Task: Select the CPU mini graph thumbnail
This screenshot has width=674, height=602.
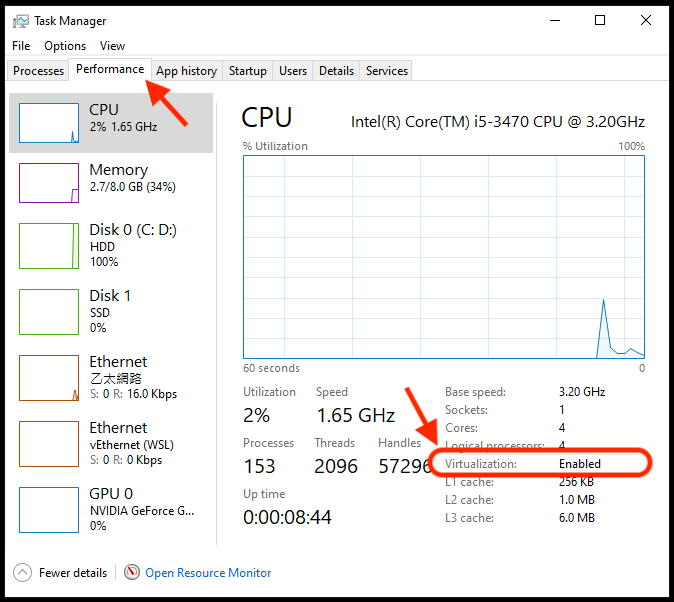Action: coord(49,122)
